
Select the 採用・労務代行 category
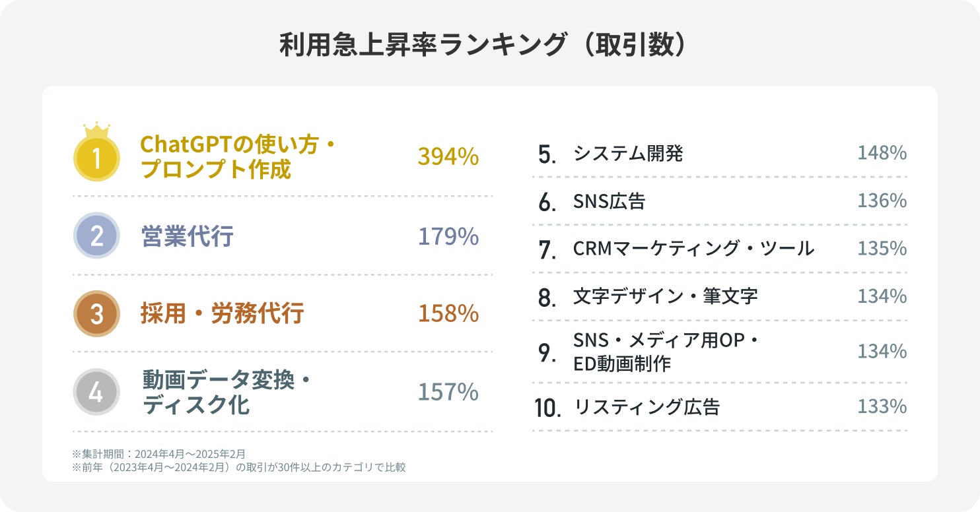point(222,315)
